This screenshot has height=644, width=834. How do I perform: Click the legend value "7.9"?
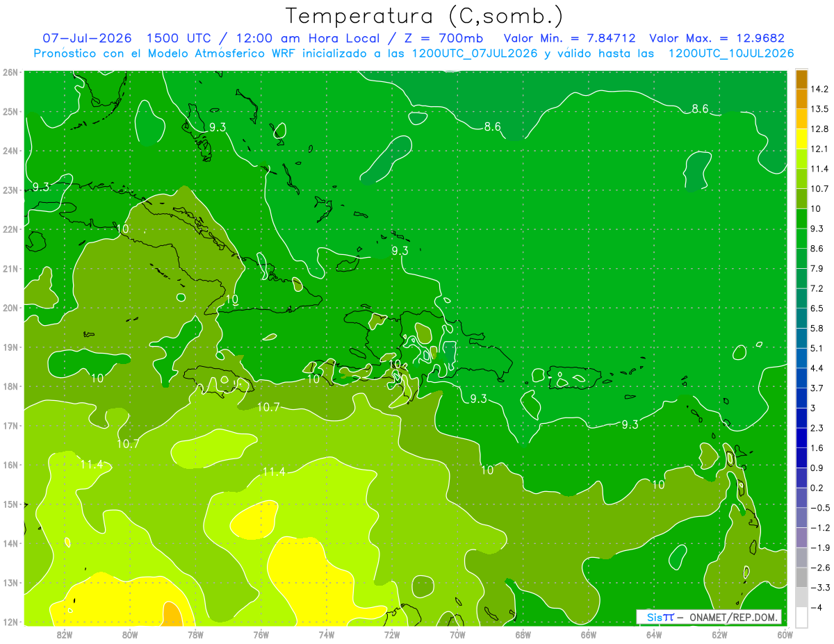click(817, 268)
